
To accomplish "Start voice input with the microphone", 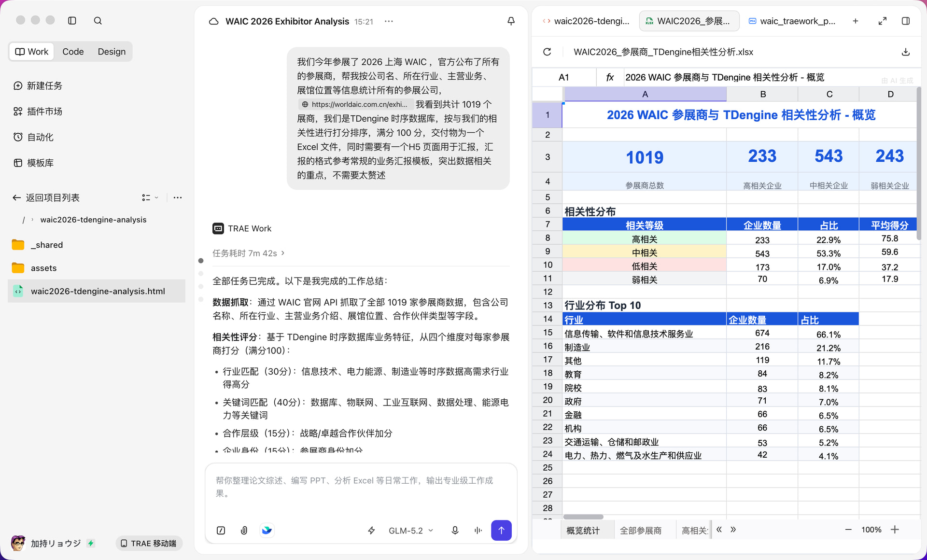I will coord(455,530).
